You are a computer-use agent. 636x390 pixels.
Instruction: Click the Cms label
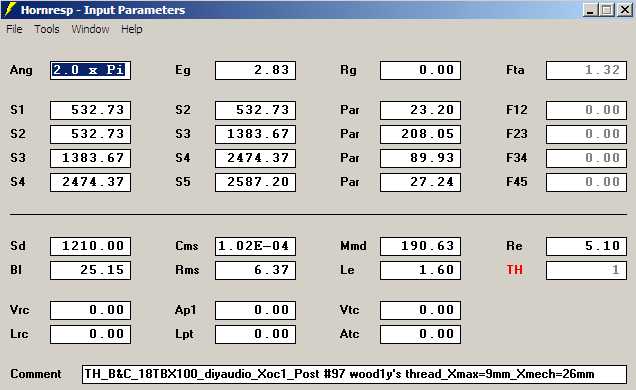(x=187, y=246)
